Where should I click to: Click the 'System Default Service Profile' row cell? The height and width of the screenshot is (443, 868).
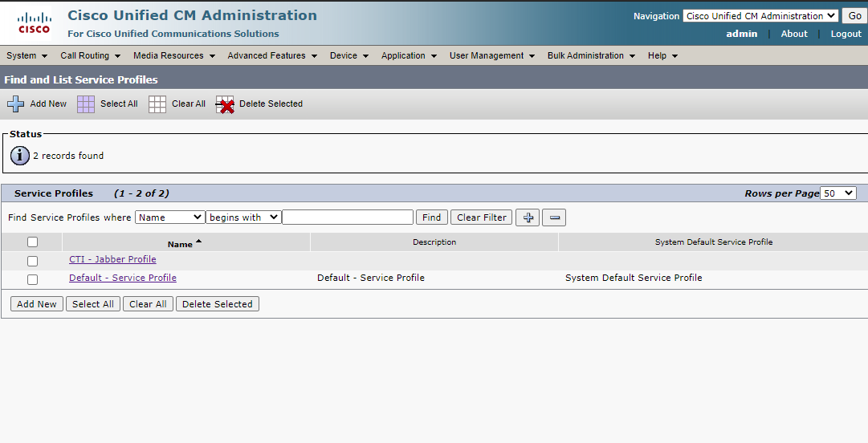click(x=634, y=278)
